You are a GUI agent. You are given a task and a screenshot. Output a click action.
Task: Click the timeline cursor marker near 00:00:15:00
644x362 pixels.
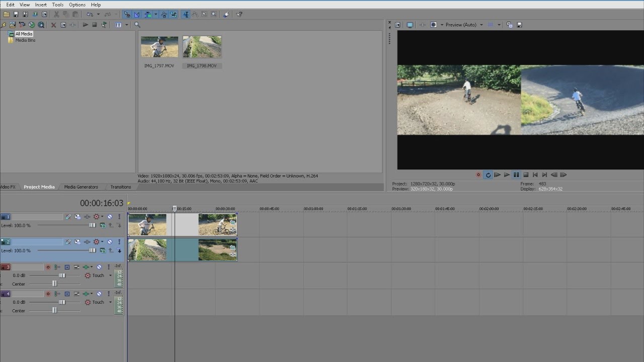(175, 208)
